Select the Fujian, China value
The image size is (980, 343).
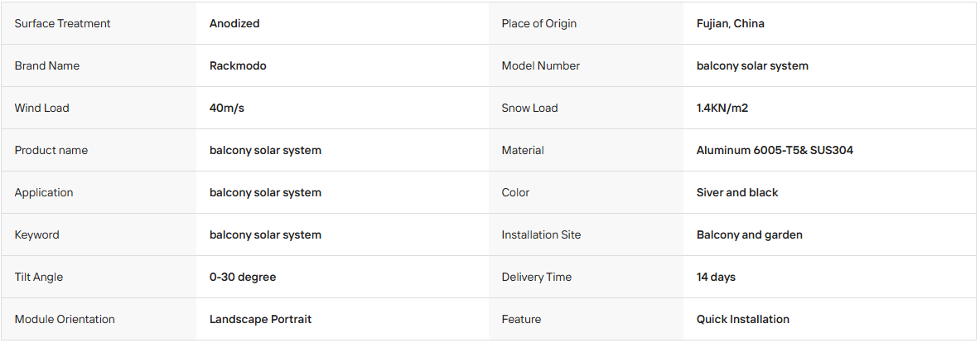[x=730, y=24]
